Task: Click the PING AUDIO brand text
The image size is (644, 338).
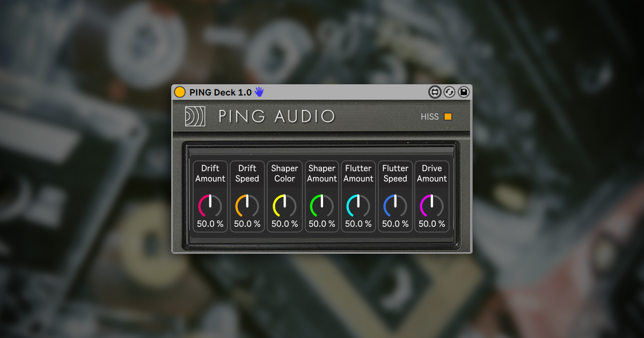Action: point(276,116)
